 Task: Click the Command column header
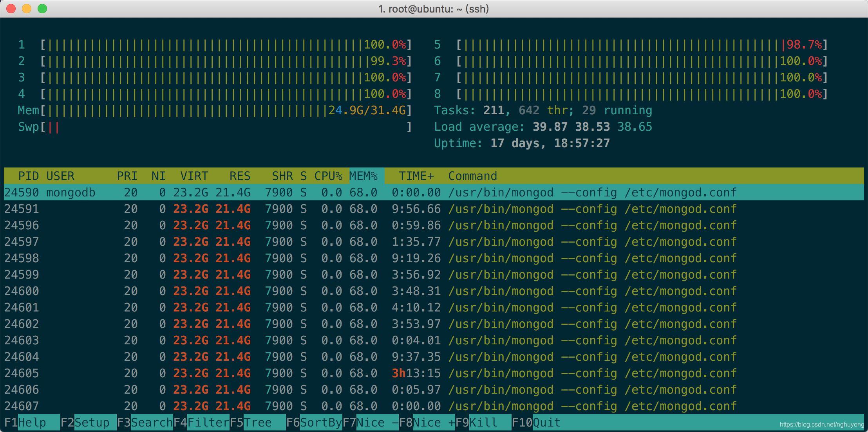473,176
